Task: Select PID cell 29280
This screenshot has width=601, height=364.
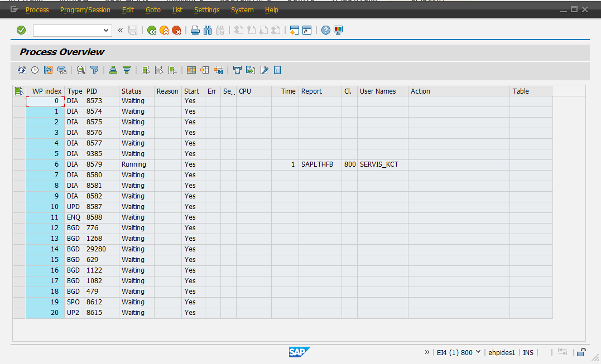Action: 102,249
